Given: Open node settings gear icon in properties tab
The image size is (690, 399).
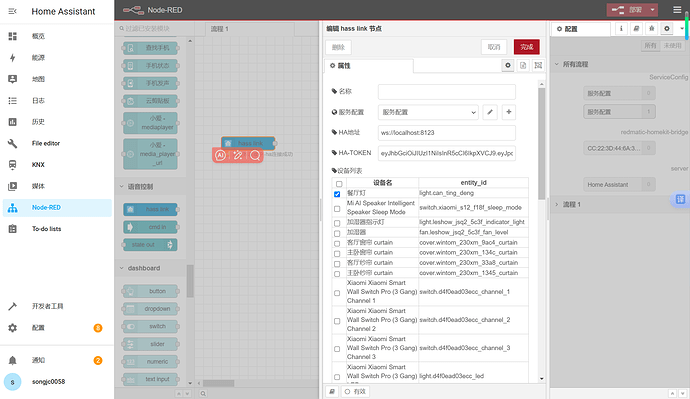Looking at the screenshot, I should pyautogui.click(x=508, y=65).
